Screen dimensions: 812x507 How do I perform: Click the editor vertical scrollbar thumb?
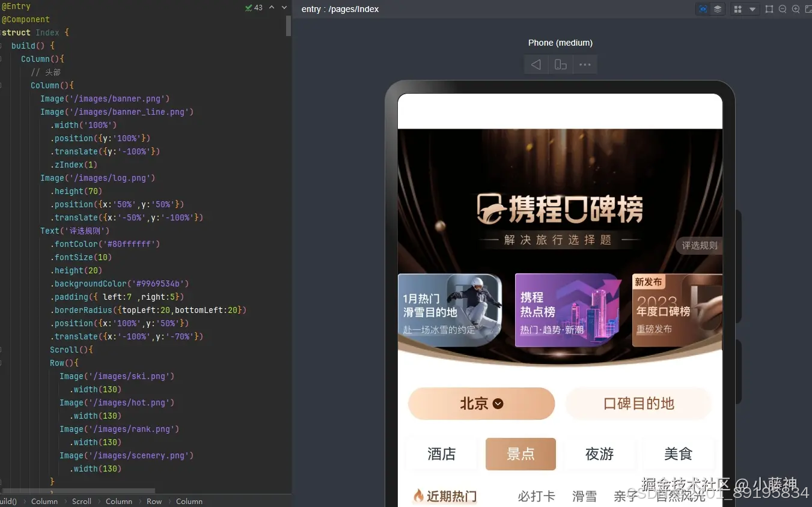pyautogui.click(x=288, y=26)
